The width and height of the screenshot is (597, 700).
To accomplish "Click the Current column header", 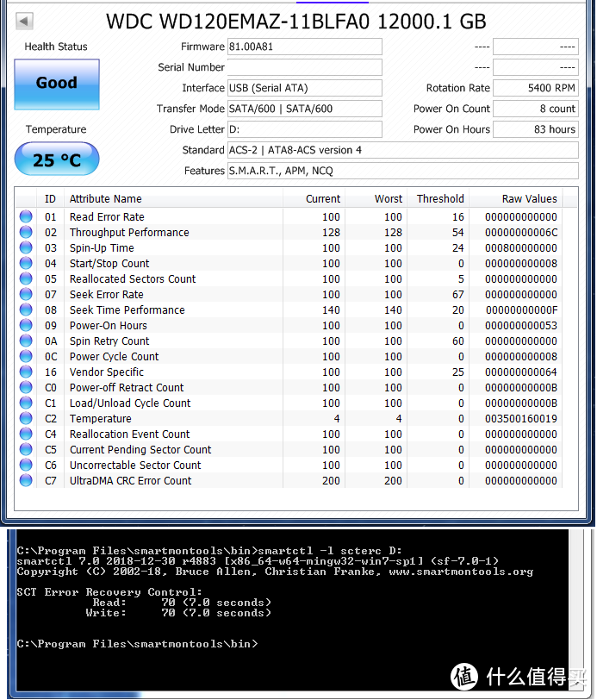I will click(x=314, y=198).
